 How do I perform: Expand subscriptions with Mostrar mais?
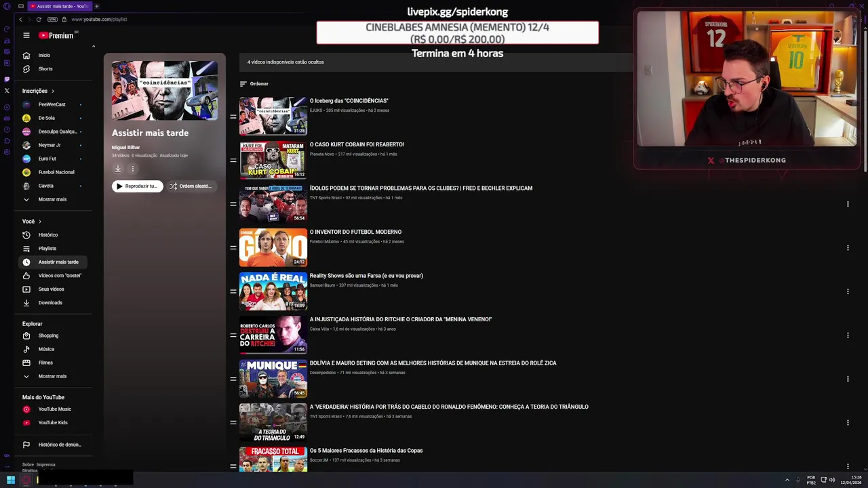54,199
